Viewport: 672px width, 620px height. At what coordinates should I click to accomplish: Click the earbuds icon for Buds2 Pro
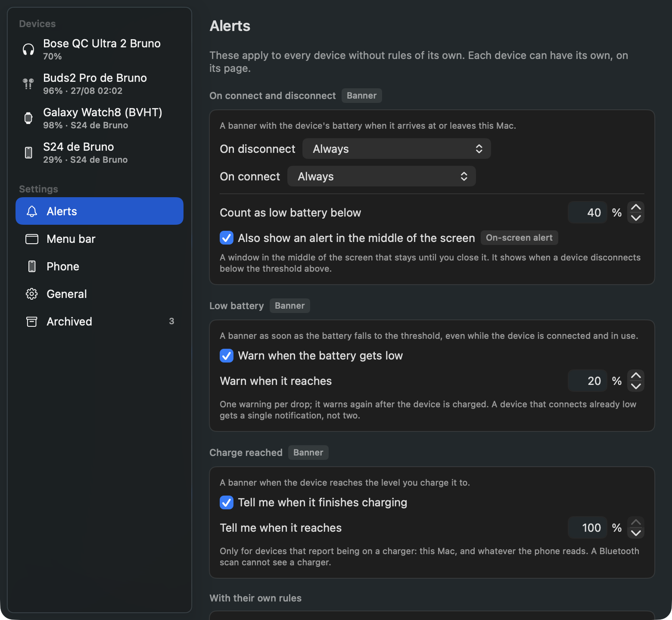28,84
